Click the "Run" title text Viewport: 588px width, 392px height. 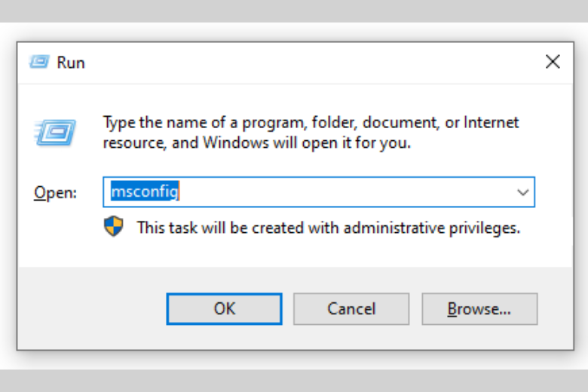click(x=71, y=63)
